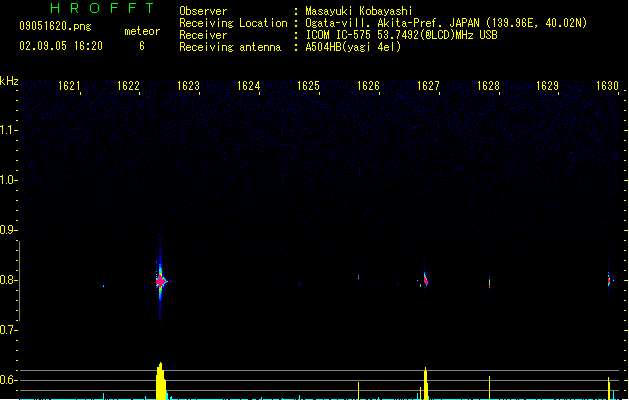Click the 1628 time axis marker
This screenshot has height=400, width=629.
488,86
